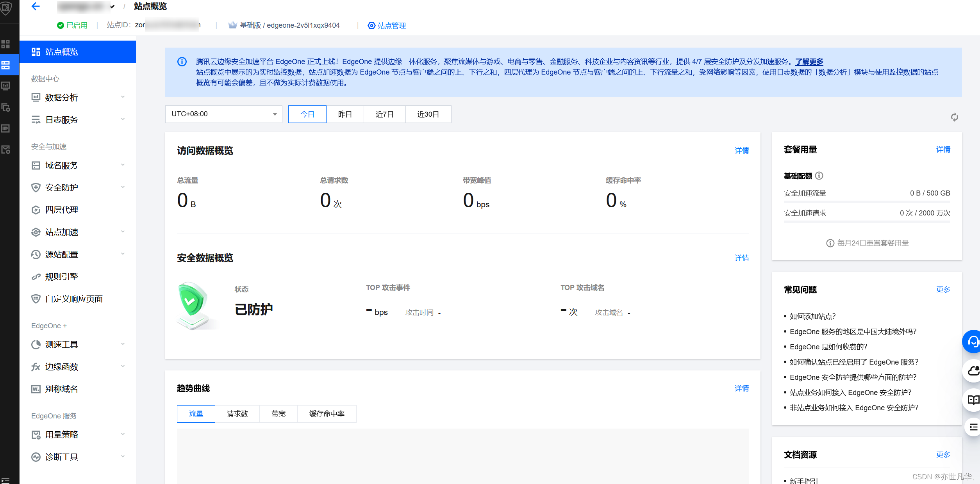Click the data analysis monitor icon in dark sidebar
Screen dimensions: 980x484
[x=5, y=85]
